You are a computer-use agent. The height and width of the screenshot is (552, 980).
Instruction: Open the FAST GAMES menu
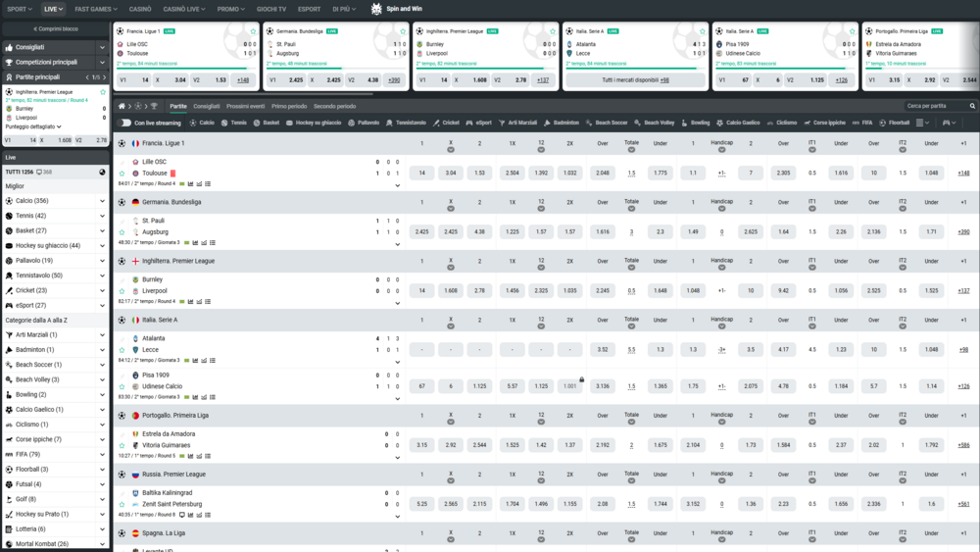96,9
